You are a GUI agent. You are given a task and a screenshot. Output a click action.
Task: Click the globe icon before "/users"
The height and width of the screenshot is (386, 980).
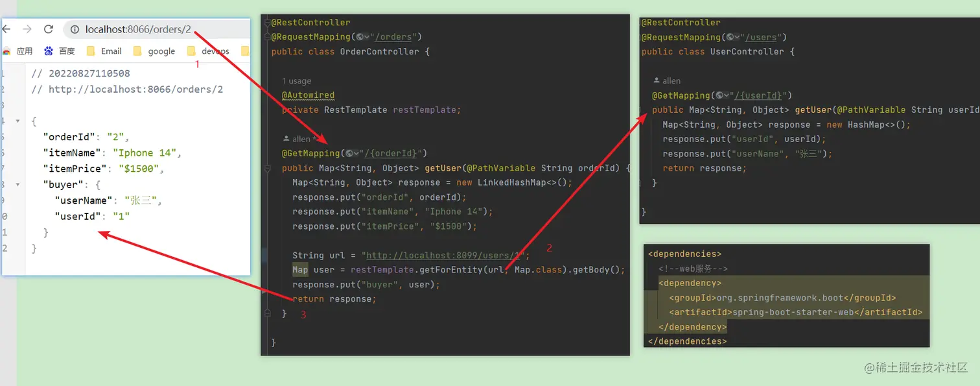730,38
